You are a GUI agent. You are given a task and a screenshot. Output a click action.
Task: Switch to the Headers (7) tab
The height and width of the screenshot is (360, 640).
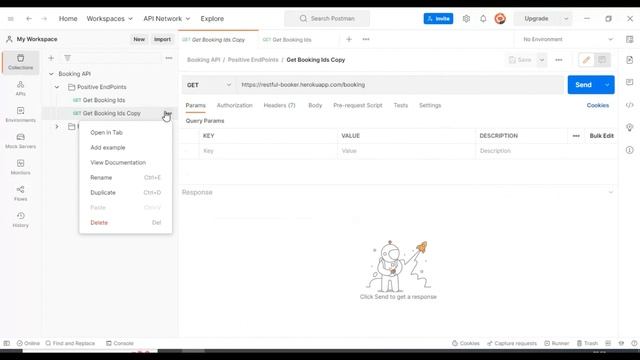point(279,105)
